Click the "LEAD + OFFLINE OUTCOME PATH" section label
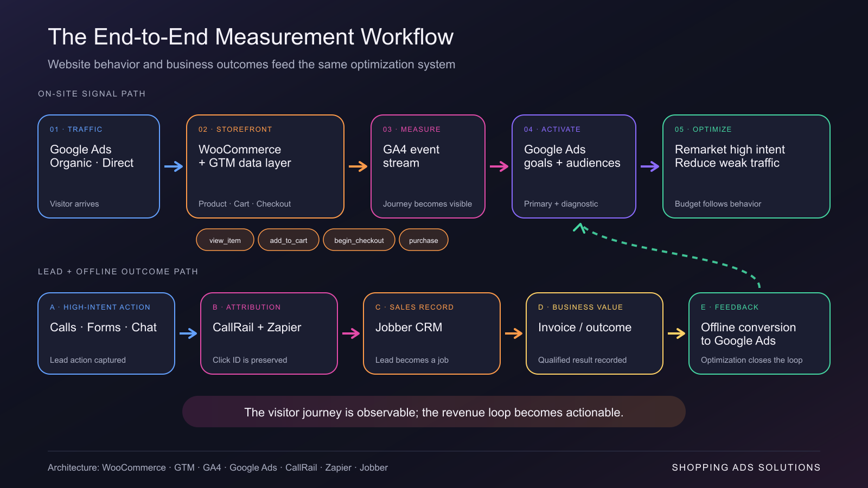868x488 pixels. [118, 272]
